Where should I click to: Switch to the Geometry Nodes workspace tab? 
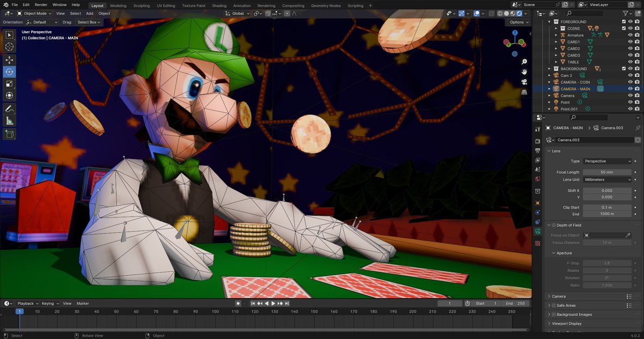click(x=326, y=5)
